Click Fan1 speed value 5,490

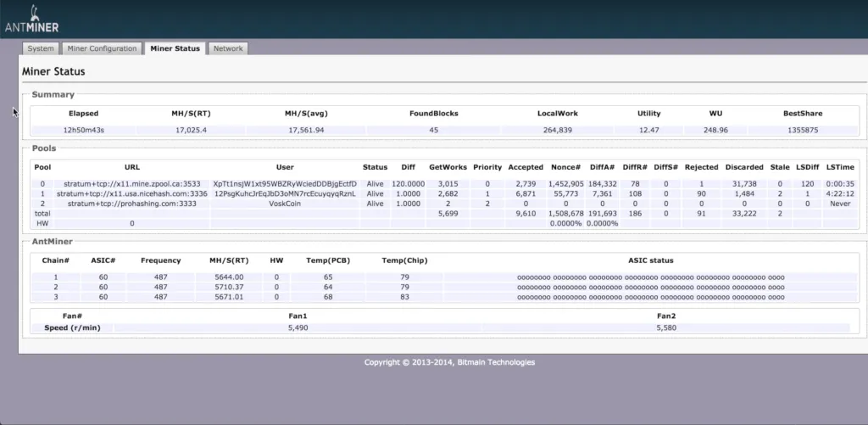click(x=298, y=328)
